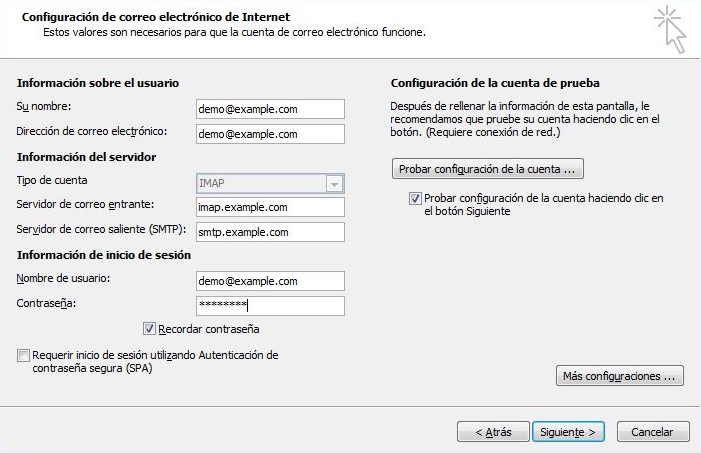Uncheck Probar configuración haciendo clic en Siguiente
This screenshot has width=701, height=453.
click(415, 198)
